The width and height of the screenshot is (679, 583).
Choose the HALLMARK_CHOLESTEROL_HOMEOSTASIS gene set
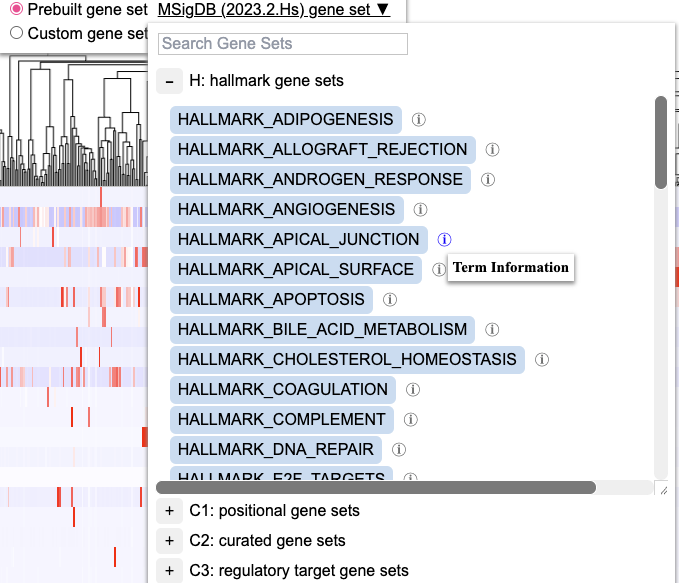[347, 360]
